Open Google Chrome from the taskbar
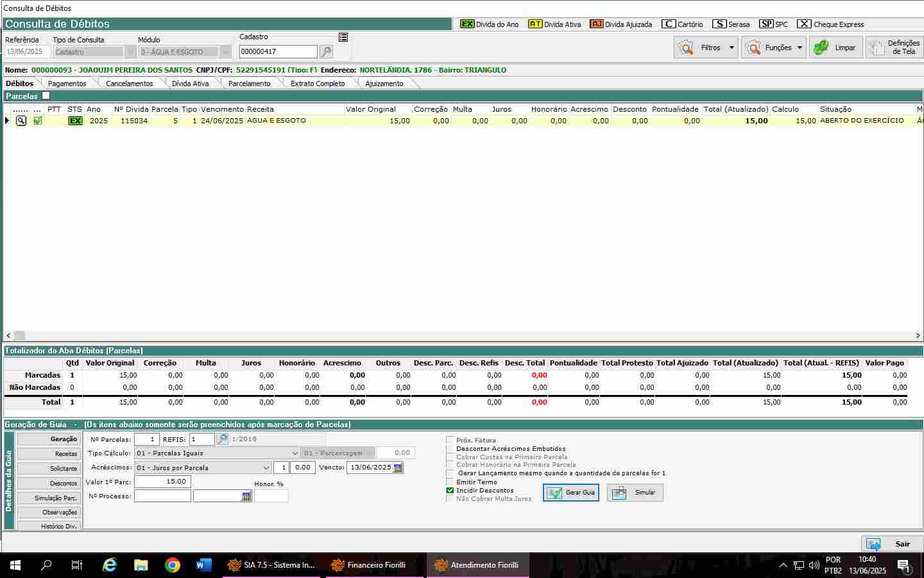The height and width of the screenshot is (578, 924). (172, 565)
